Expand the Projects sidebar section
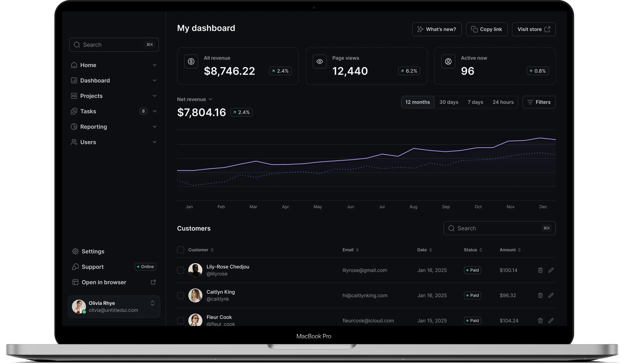624x364 pixels. pos(154,96)
